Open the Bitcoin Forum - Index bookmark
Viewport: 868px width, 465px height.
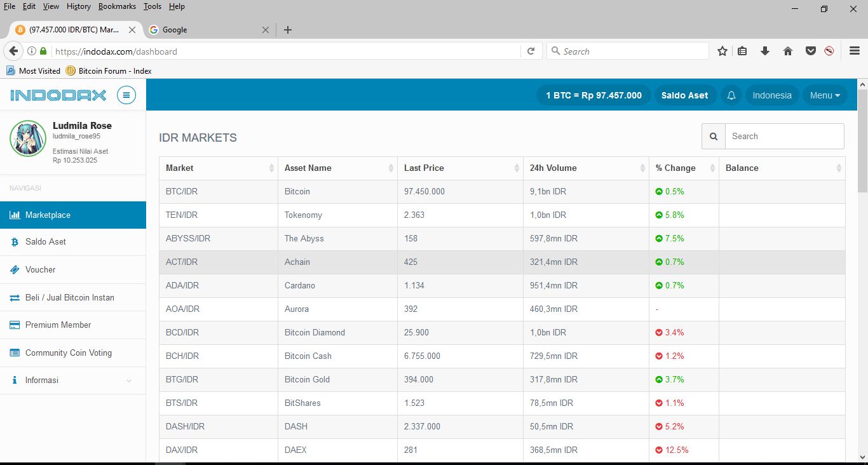[x=109, y=71]
